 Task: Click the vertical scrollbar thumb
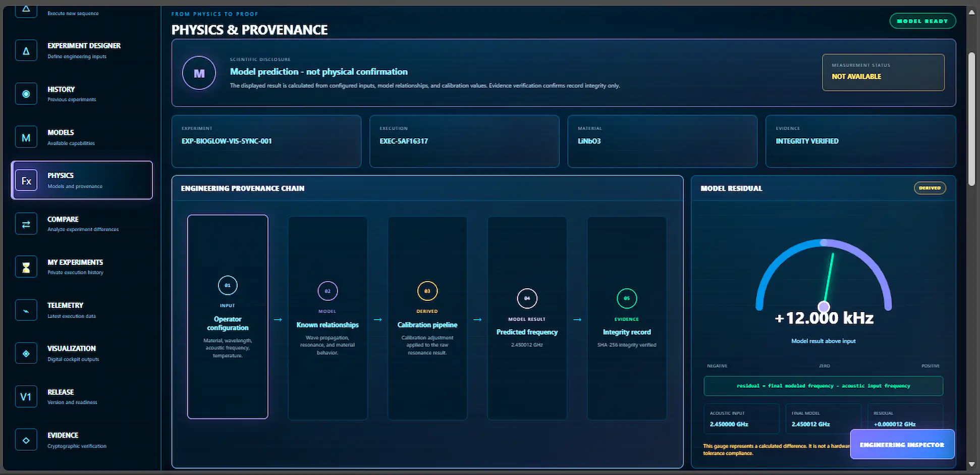pyautogui.click(x=971, y=120)
